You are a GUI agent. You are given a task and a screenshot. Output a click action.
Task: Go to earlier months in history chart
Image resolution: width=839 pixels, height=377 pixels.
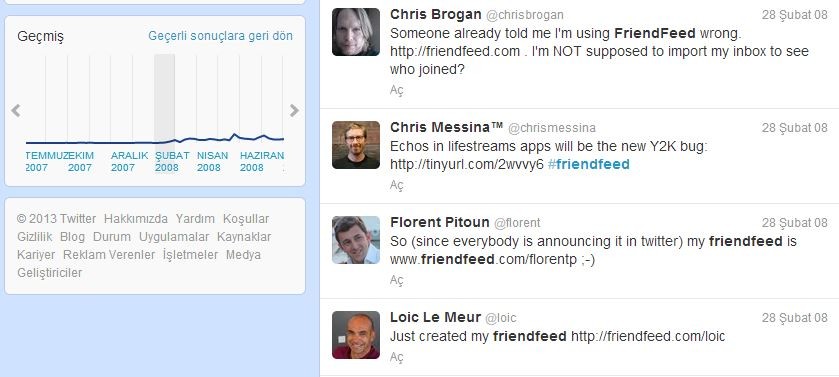coord(16,111)
